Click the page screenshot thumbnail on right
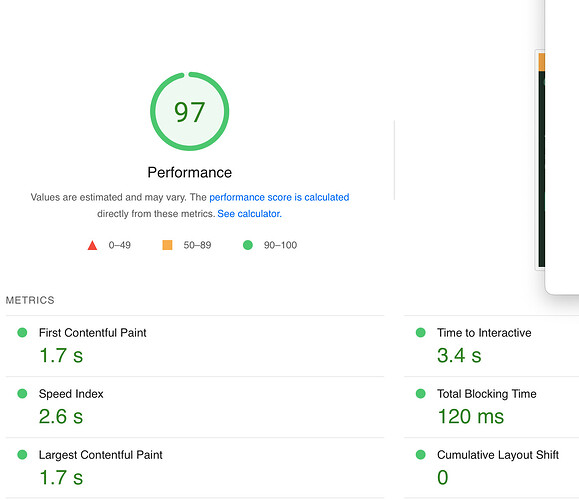 [540, 160]
